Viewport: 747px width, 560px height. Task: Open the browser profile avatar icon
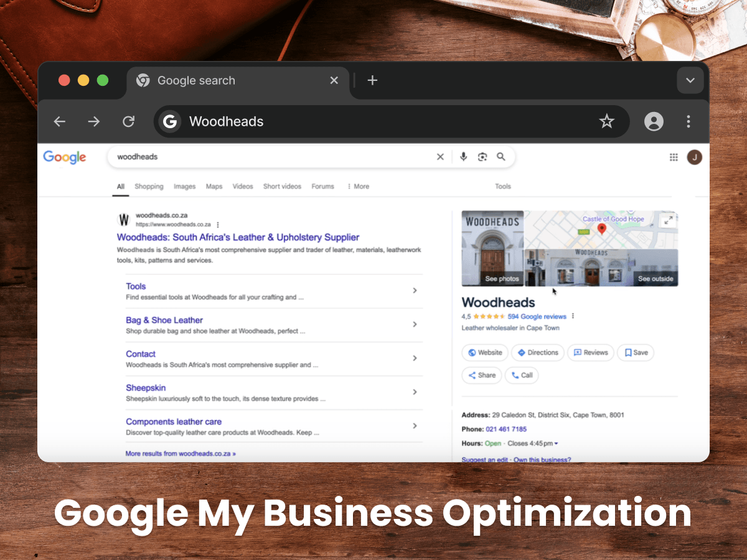click(654, 122)
